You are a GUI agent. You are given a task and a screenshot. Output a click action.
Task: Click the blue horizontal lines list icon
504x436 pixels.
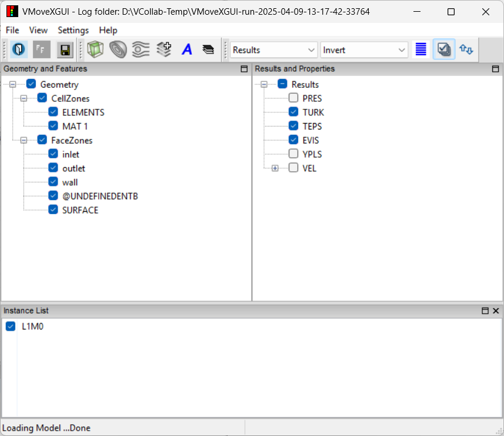click(x=421, y=50)
